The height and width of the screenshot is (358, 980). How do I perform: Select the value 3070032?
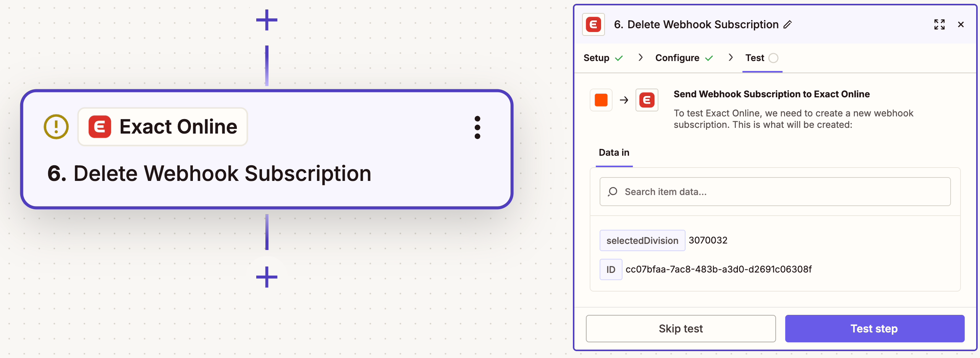click(708, 240)
